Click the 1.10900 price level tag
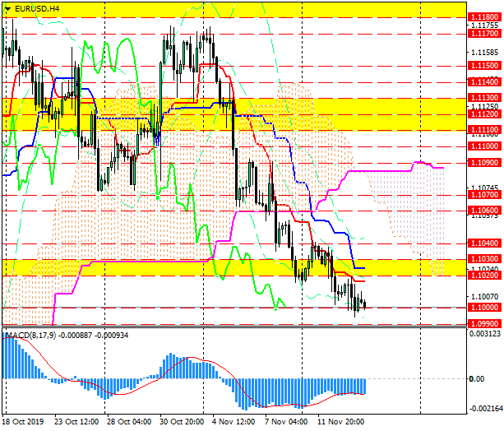Viewport: 504px width, 431px height. pos(481,162)
